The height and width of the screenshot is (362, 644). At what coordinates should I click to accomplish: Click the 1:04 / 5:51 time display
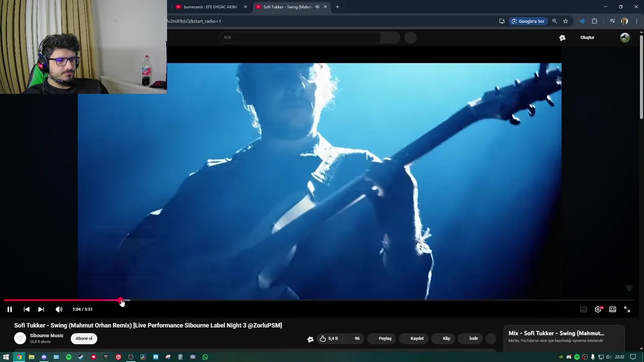83,309
